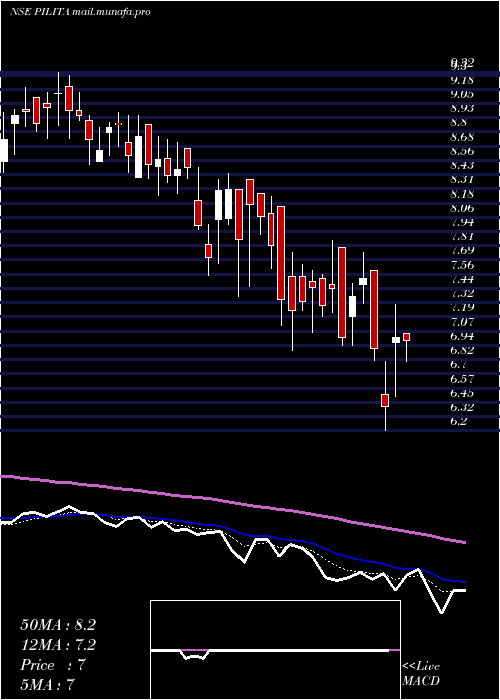Click the MACD inset chart box
Screen dimensions: 500x700
click(275, 650)
